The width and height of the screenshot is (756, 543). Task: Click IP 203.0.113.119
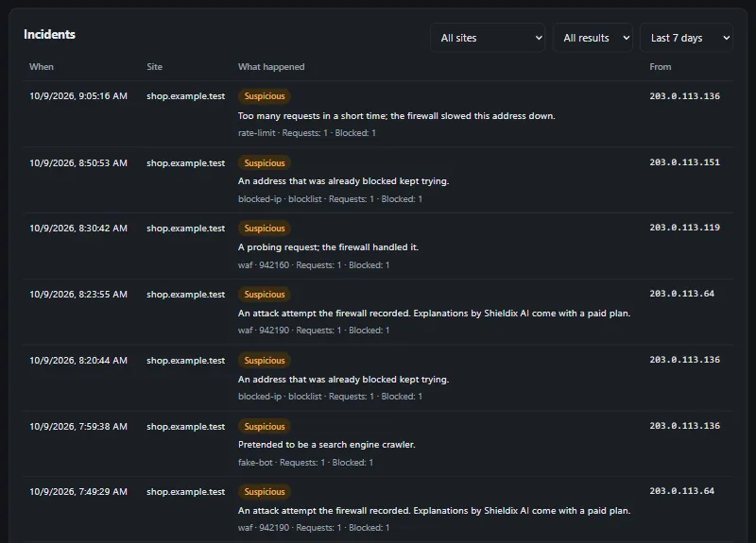684,228
